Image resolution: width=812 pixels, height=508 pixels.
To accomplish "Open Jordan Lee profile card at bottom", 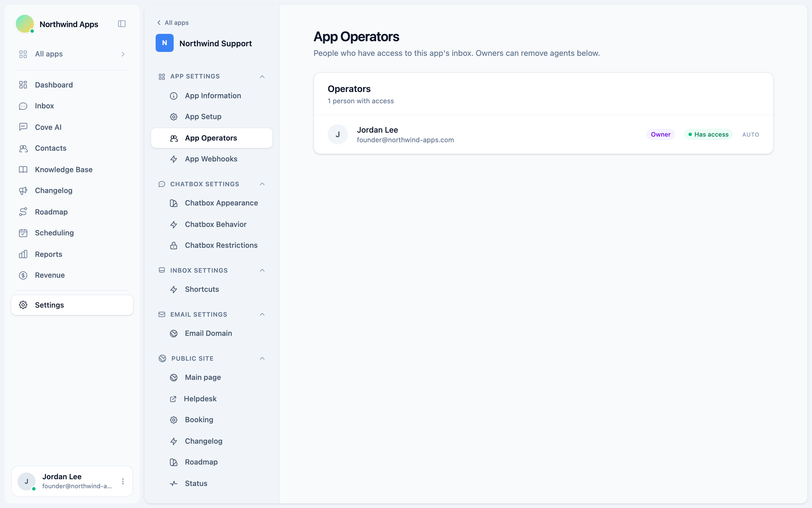I will pyautogui.click(x=72, y=481).
